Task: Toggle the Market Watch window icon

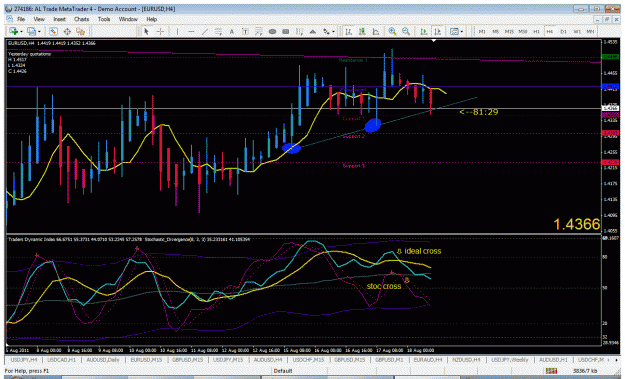Action: pos(53,31)
